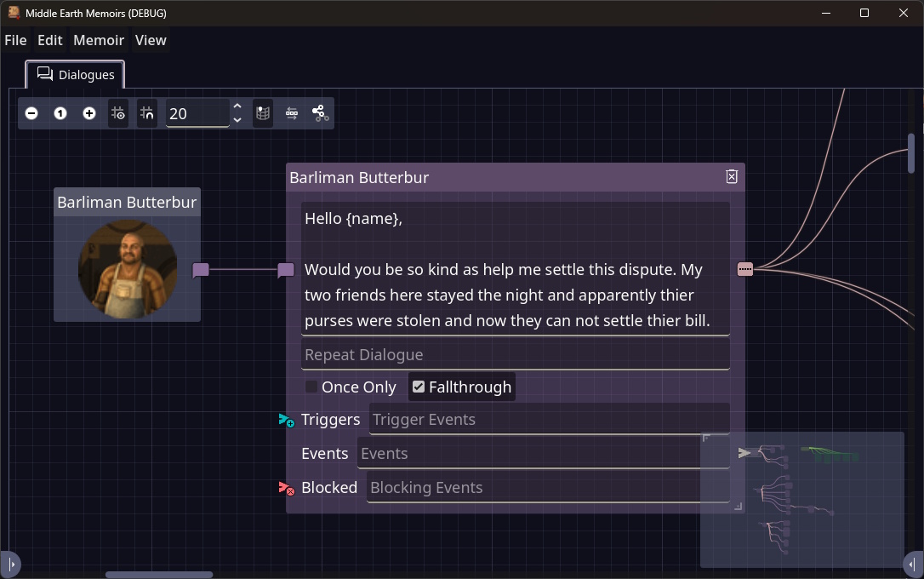Reset graph zoom to 100%
This screenshot has width=924, height=579.
tap(60, 113)
